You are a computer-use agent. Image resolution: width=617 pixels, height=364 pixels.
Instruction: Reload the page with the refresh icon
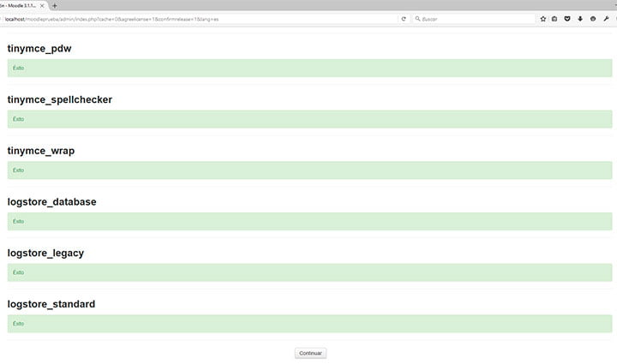pos(404,18)
